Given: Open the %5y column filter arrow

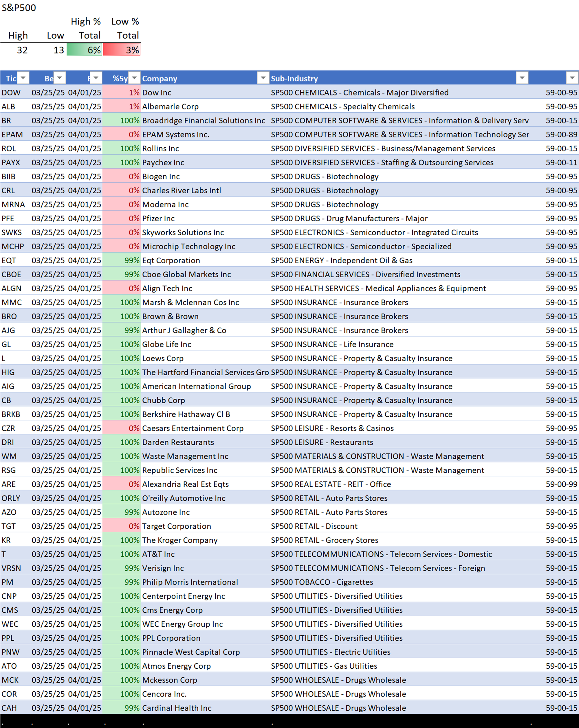Looking at the screenshot, I should tap(134, 78).
